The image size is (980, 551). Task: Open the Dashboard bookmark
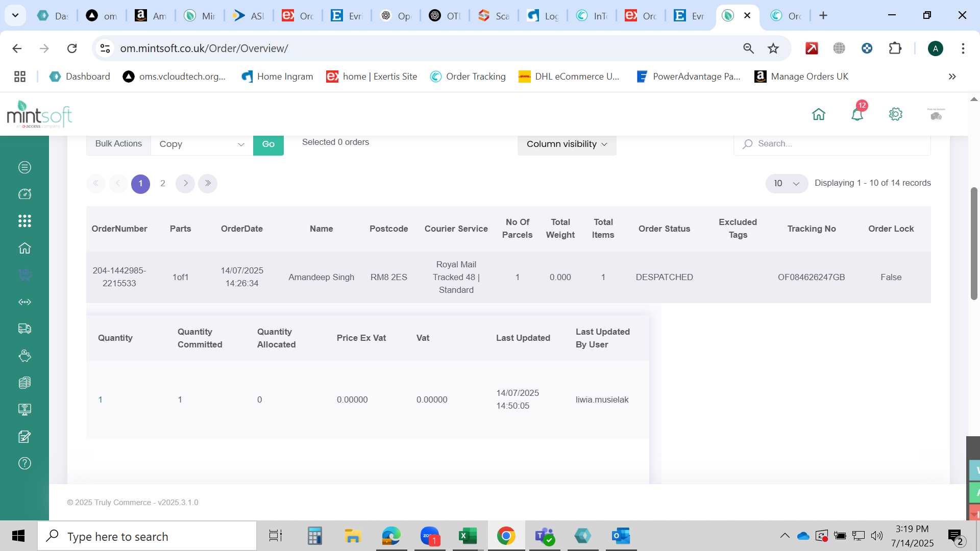(80, 77)
